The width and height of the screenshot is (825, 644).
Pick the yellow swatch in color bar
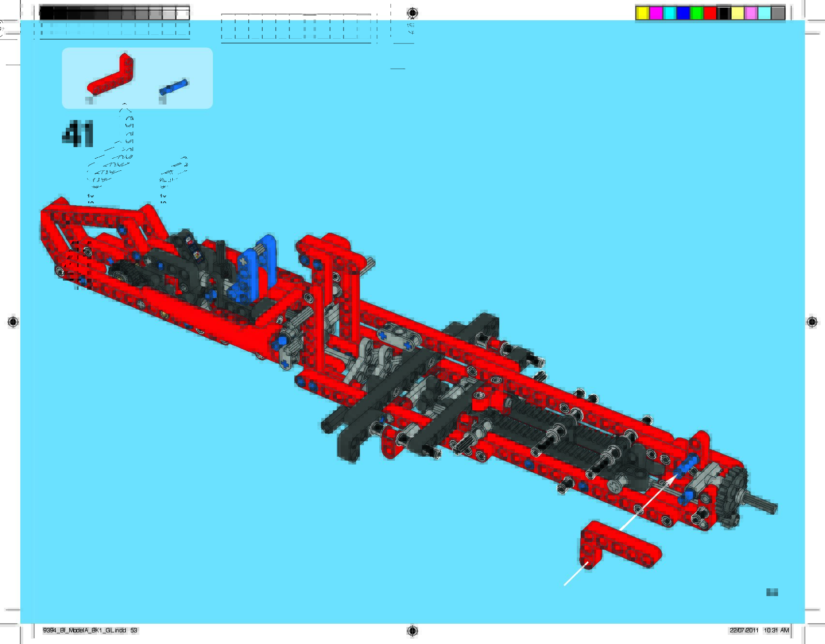coord(642,14)
